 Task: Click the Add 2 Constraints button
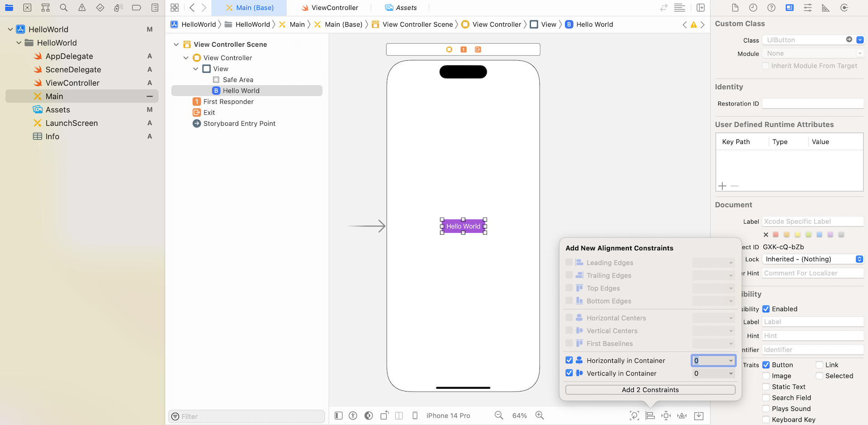coord(650,389)
